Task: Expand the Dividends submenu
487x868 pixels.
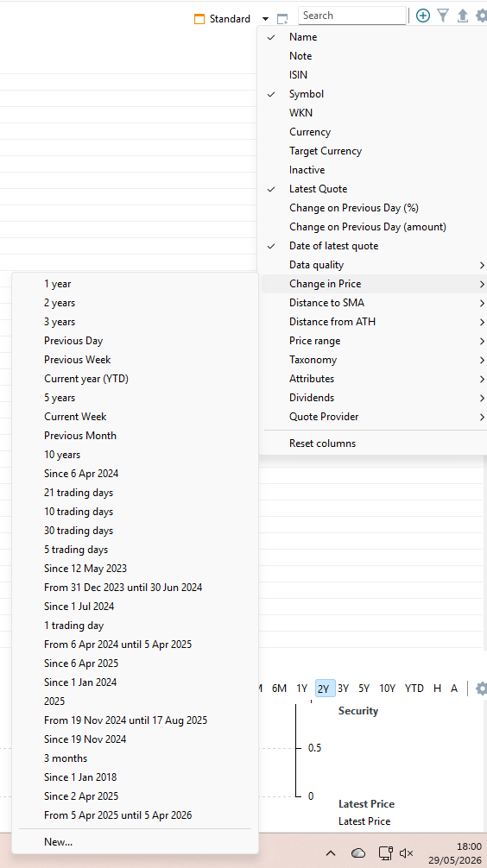Action: (373, 398)
